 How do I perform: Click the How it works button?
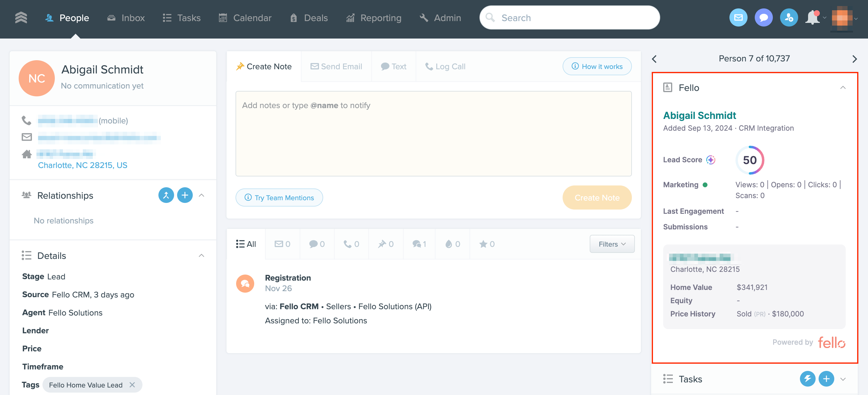pyautogui.click(x=597, y=66)
